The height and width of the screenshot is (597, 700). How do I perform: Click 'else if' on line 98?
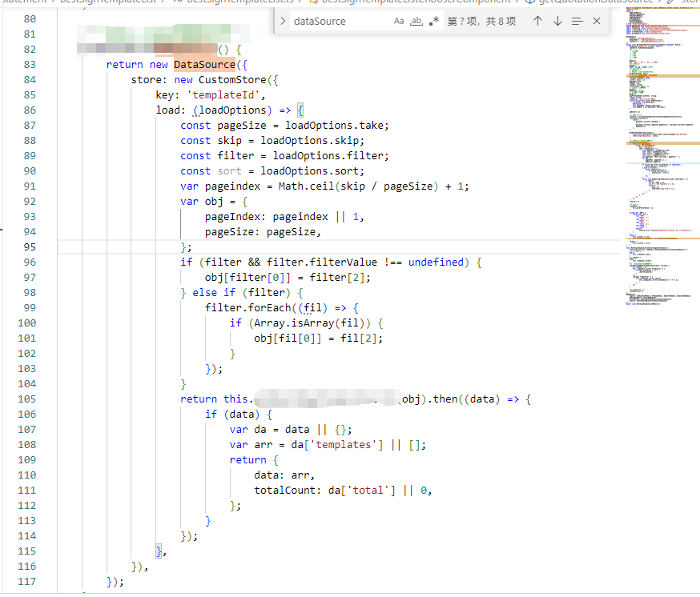click(214, 293)
